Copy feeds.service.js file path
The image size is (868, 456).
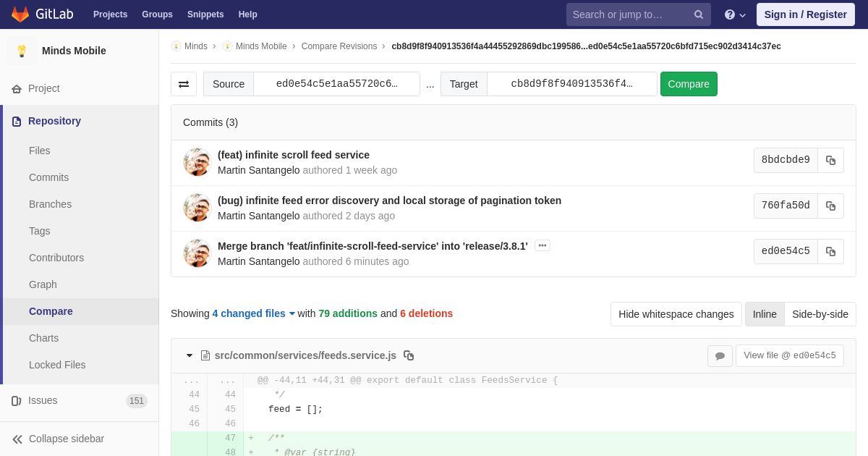pos(409,355)
